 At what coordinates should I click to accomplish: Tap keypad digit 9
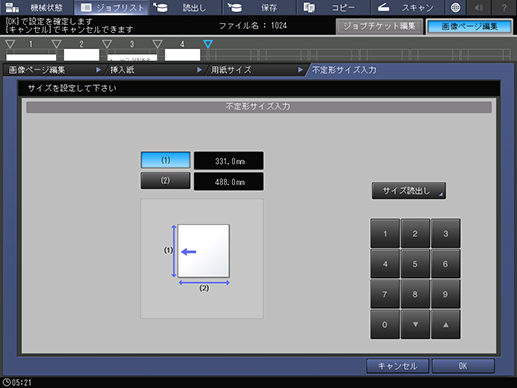(445, 294)
